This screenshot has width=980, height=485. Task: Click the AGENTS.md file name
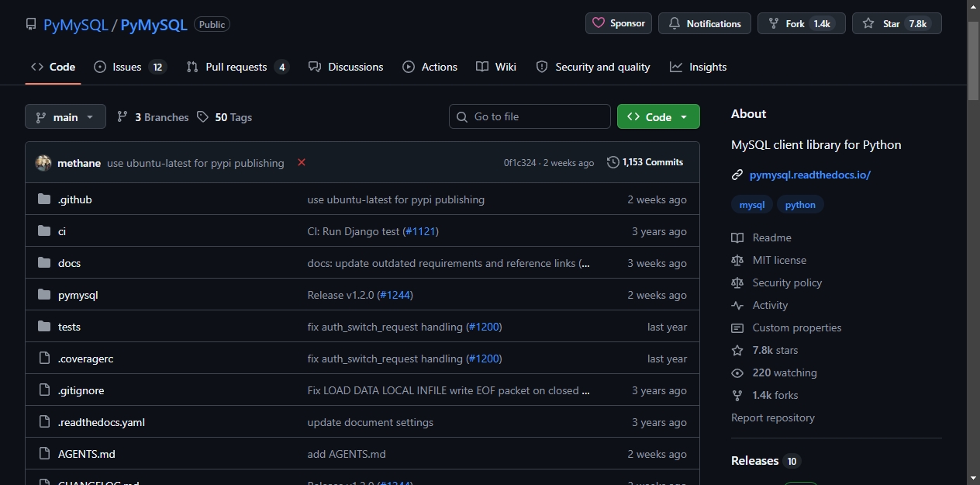[x=87, y=454]
